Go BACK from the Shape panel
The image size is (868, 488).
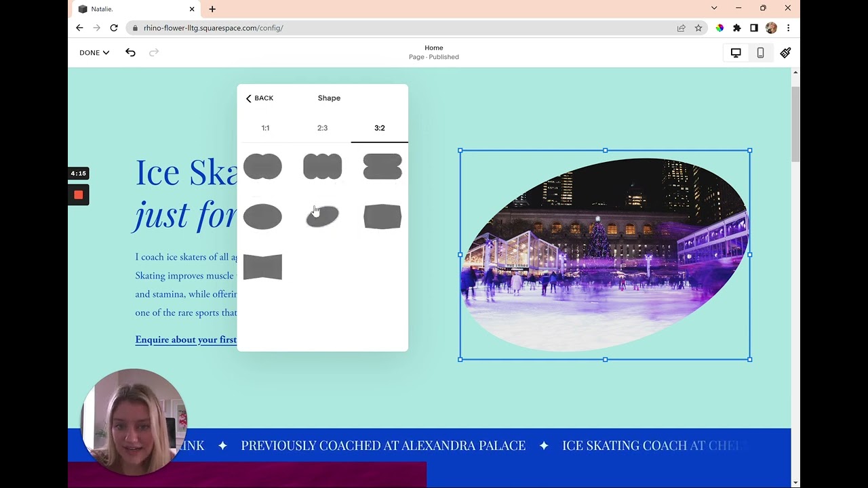pyautogui.click(x=260, y=98)
